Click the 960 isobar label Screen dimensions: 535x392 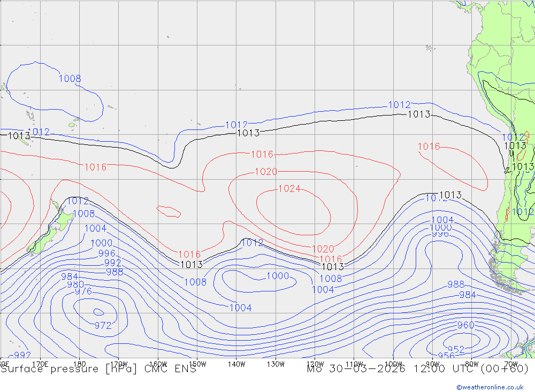[x=465, y=325]
